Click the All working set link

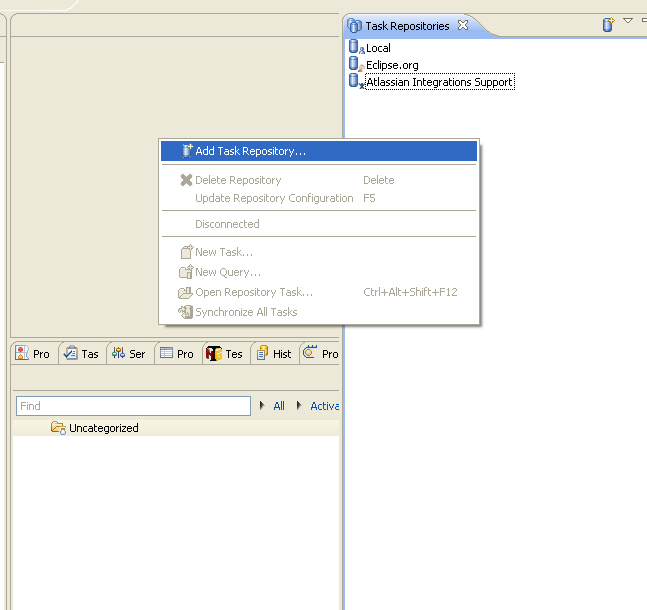click(x=279, y=406)
